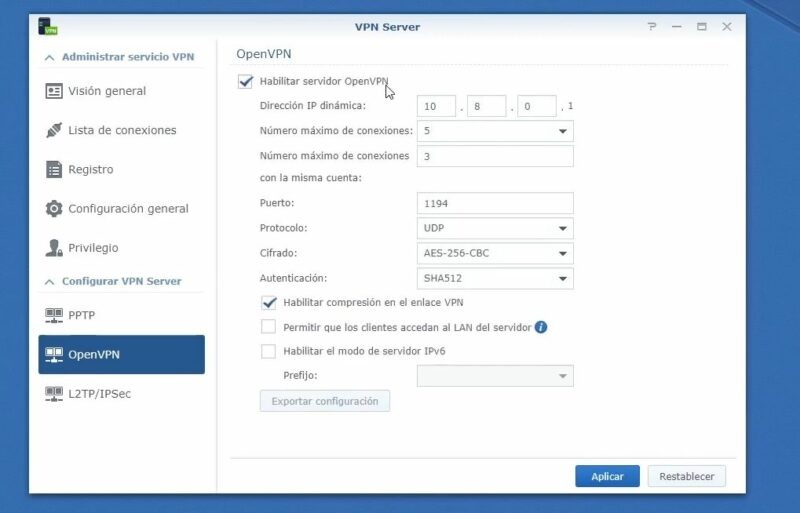Click the VPN Server app icon in title bar
This screenshot has height=513, width=800.
coord(48,27)
